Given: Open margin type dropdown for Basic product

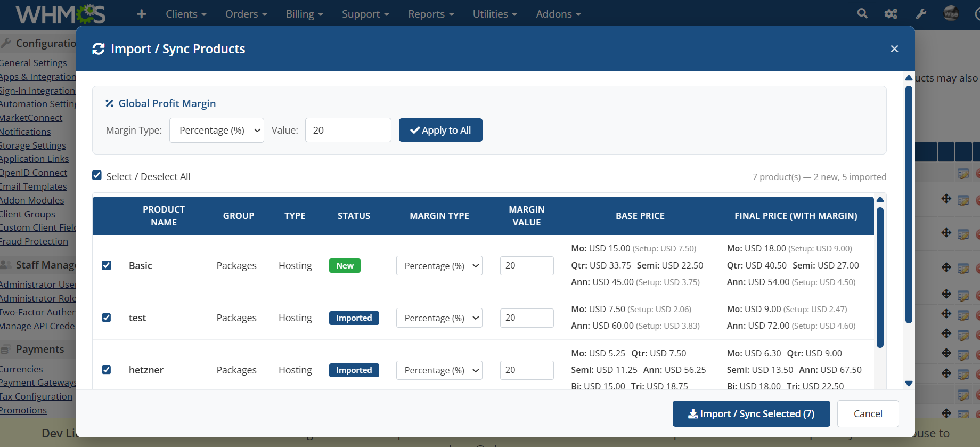Looking at the screenshot, I should 439,266.
